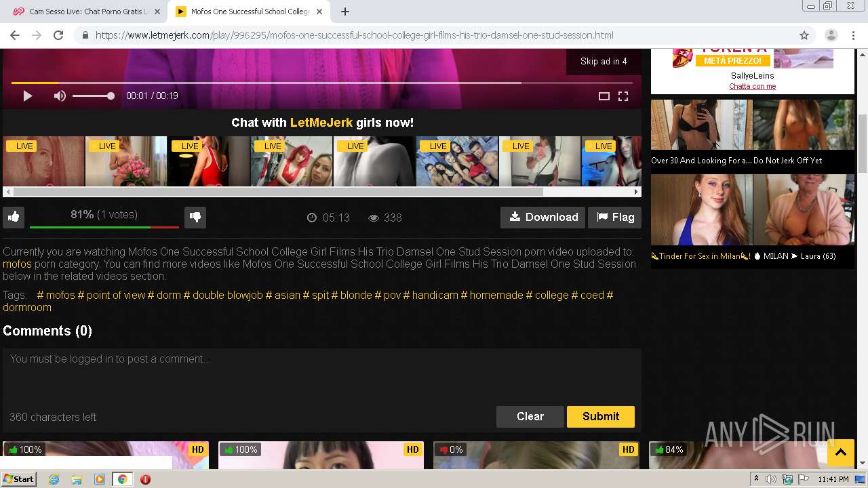868x488 pixels.
Task: Go forward in browser history
Action: pos(37,35)
